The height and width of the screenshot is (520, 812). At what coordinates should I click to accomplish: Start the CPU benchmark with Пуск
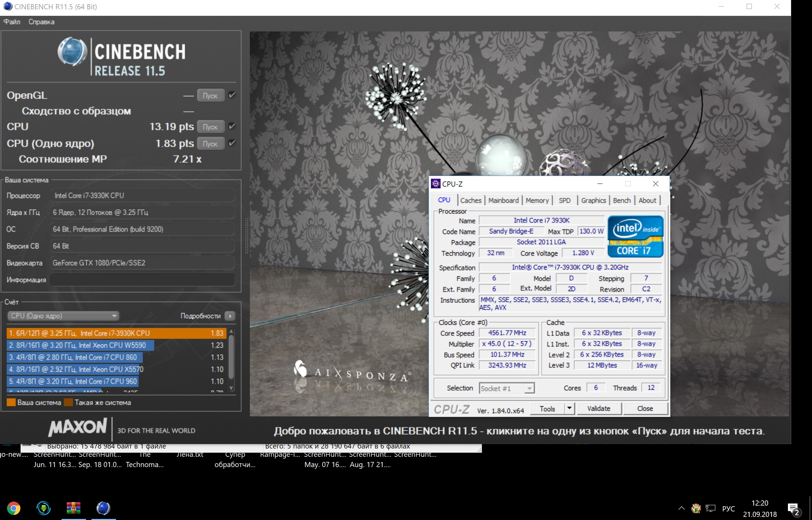pyautogui.click(x=210, y=127)
